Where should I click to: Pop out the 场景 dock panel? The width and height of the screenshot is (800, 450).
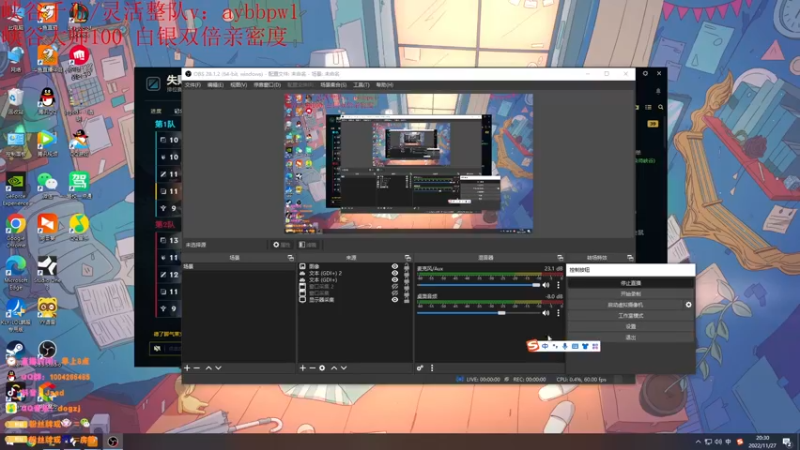[290, 258]
